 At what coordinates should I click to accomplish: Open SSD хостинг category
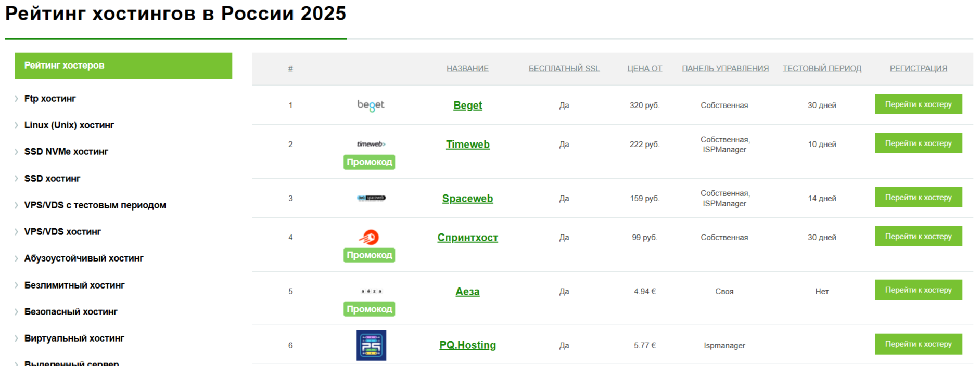click(x=52, y=179)
